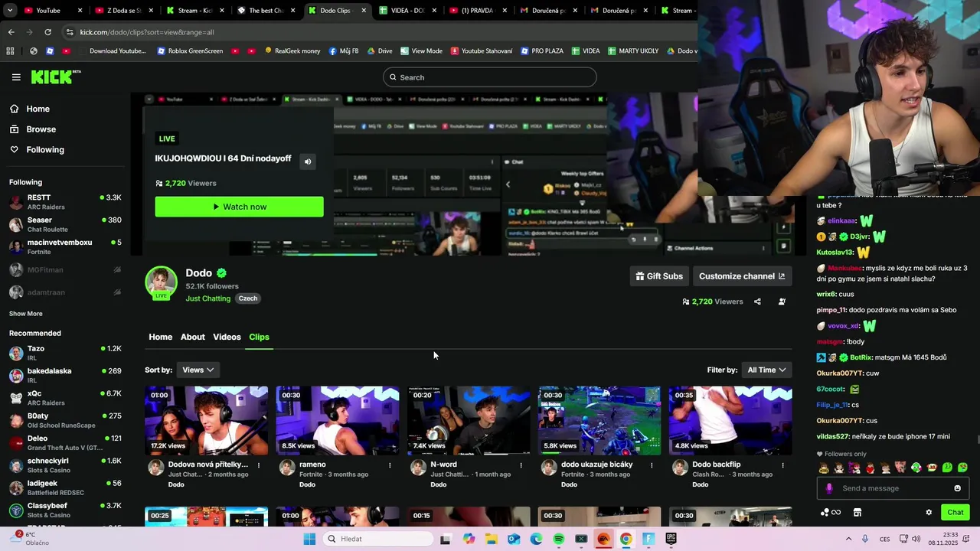Click the Czech language tag
This screenshot has width=980, height=551.
[248, 298]
